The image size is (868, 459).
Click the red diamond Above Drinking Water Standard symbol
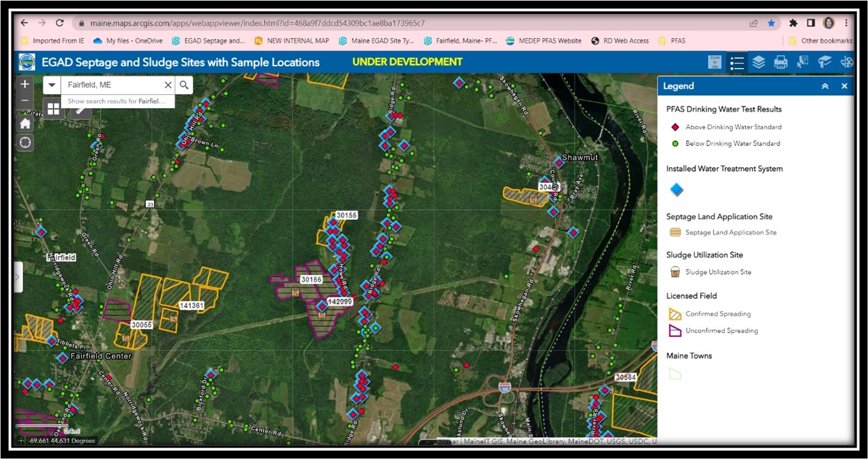coord(675,127)
